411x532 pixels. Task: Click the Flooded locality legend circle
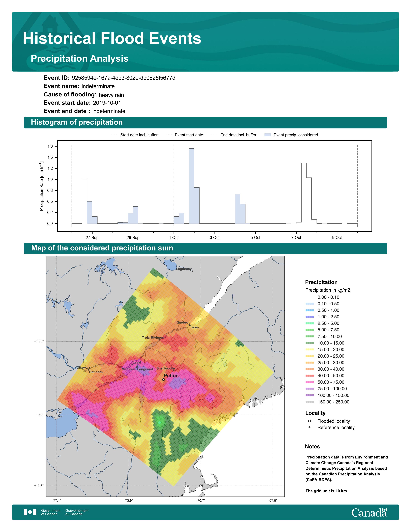(309, 421)
